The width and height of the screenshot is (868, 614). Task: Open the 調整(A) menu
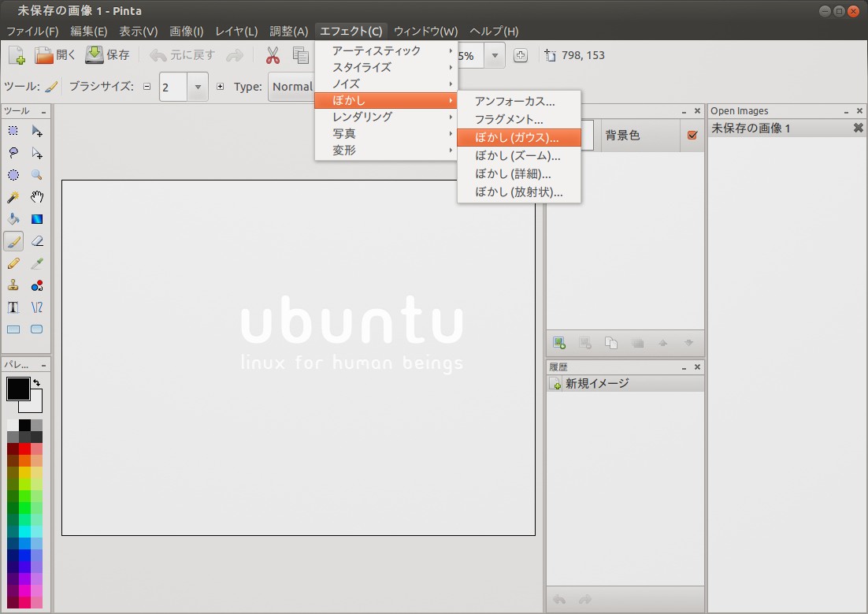tap(288, 31)
